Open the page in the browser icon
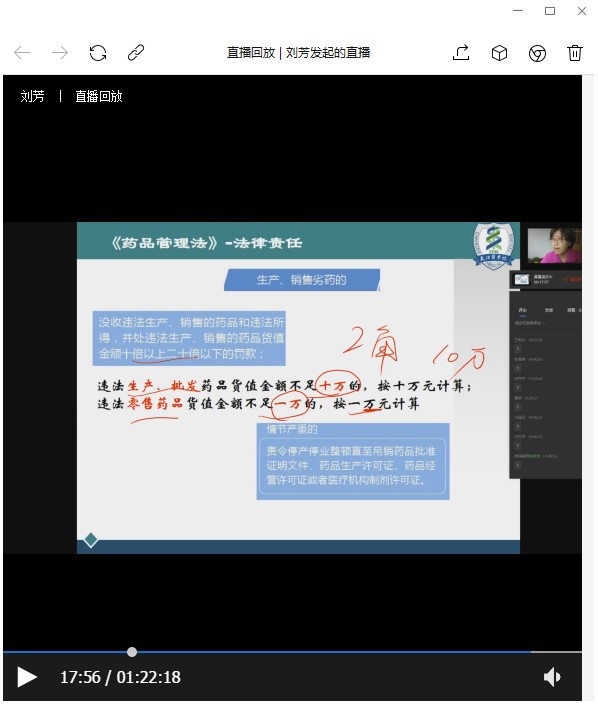 point(537,53)
